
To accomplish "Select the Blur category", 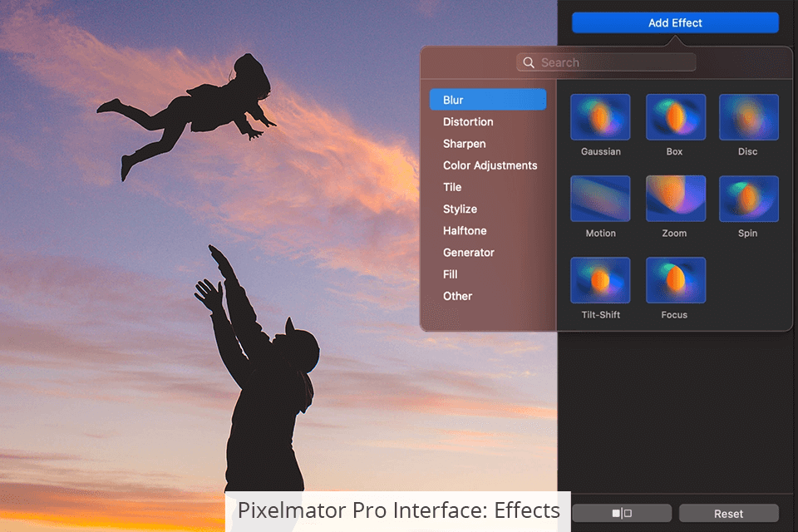I will pos(488,100).
